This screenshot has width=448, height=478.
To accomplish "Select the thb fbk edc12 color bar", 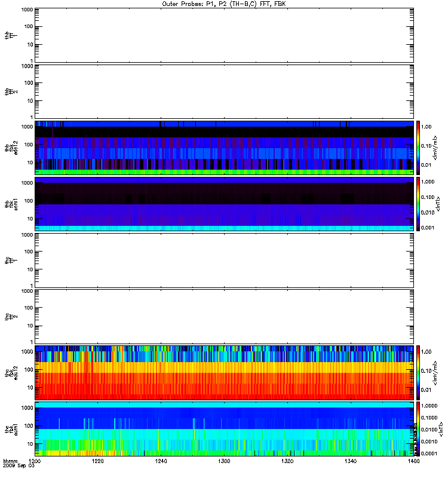I will [418, 148].
